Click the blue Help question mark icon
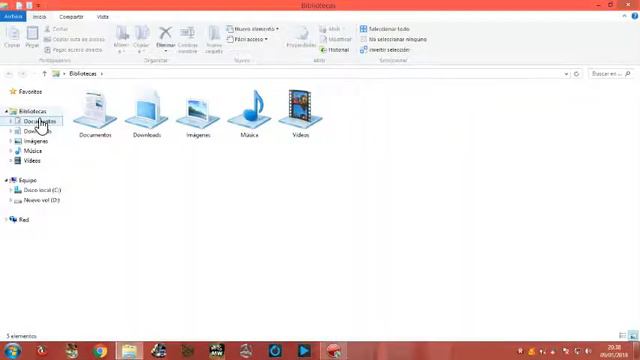 (634, 16)
